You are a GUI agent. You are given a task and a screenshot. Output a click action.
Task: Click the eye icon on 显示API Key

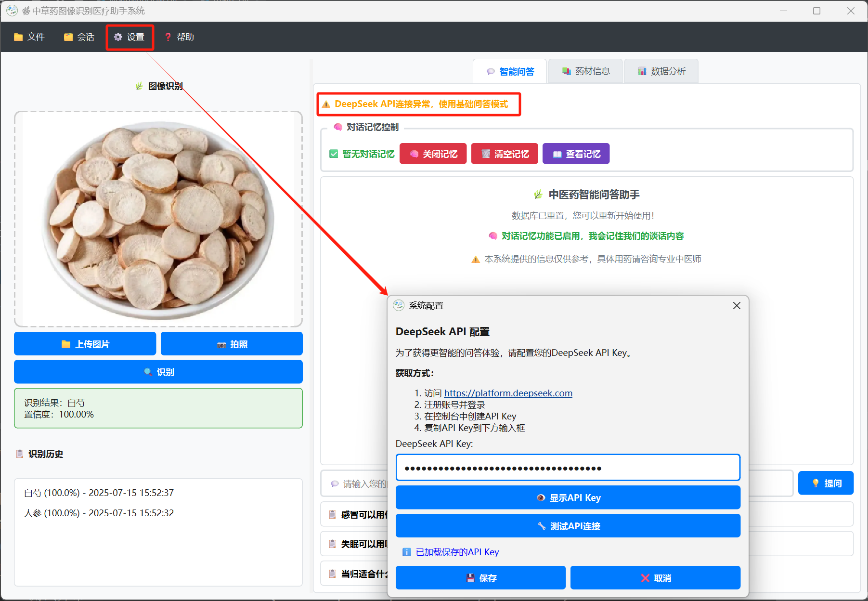click(x=541, y=497)
